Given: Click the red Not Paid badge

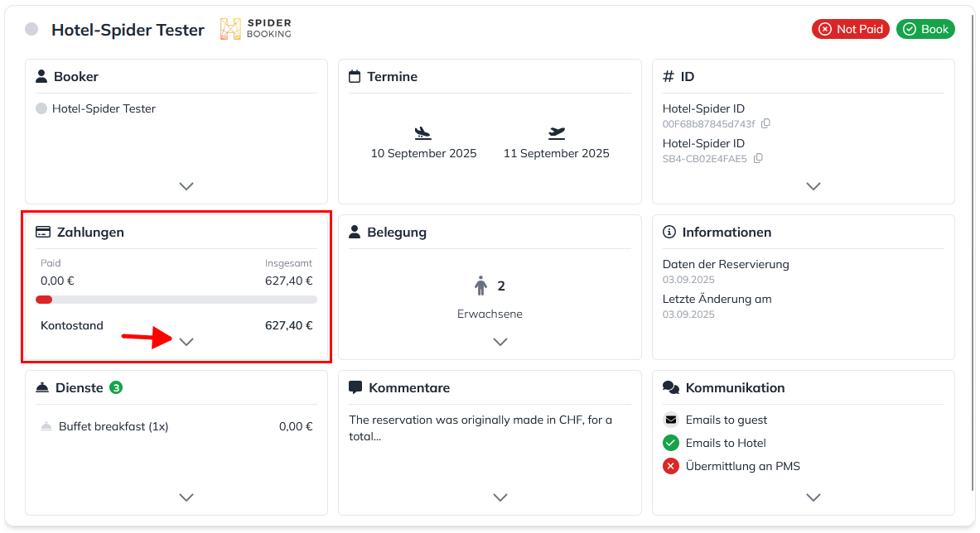Looking at the screenshot, I should [851, 29].
